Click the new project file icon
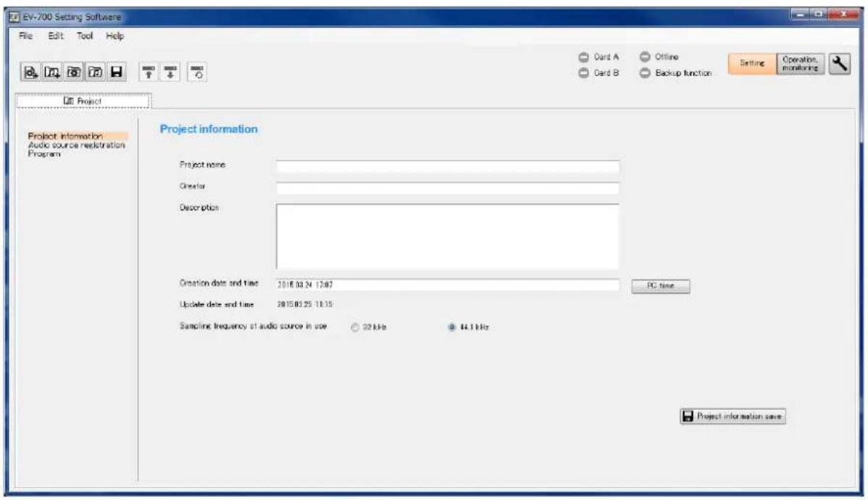 [x=30, y=72]
